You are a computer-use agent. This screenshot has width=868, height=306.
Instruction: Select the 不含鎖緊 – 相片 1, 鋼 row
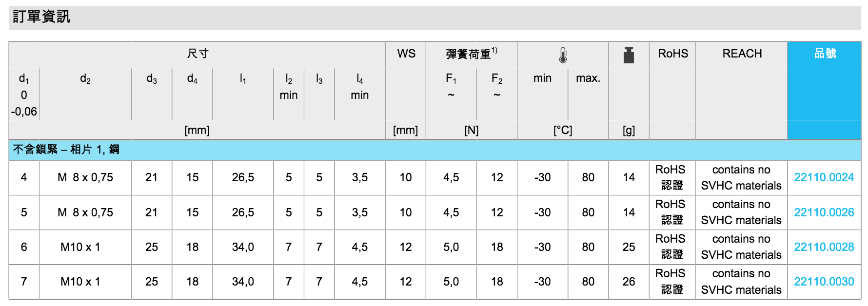[66, 150]
